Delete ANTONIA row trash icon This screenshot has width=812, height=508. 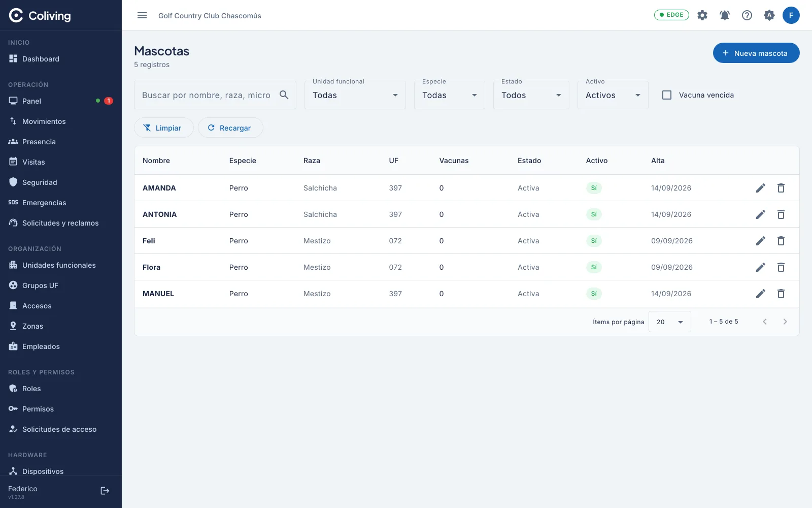(x=781, y=214)
